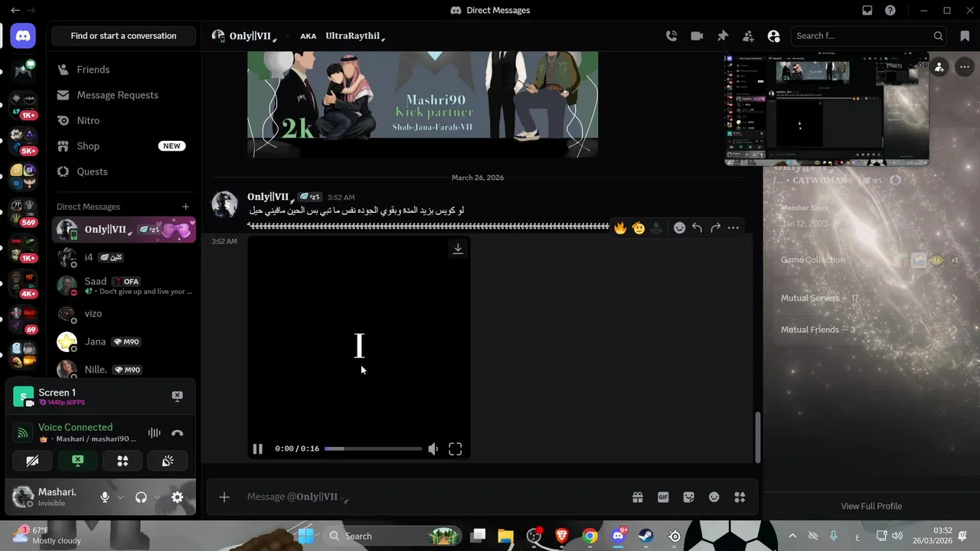The image size is (980, 551).
Task: Enter fullscreen on the video
Action: click(x=456, y=449)
